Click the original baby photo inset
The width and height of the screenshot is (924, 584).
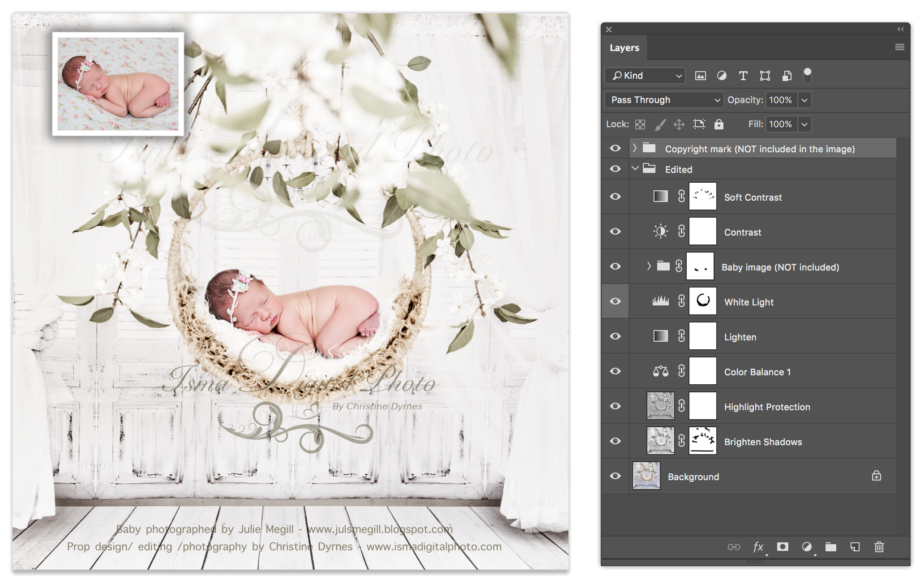118,84
